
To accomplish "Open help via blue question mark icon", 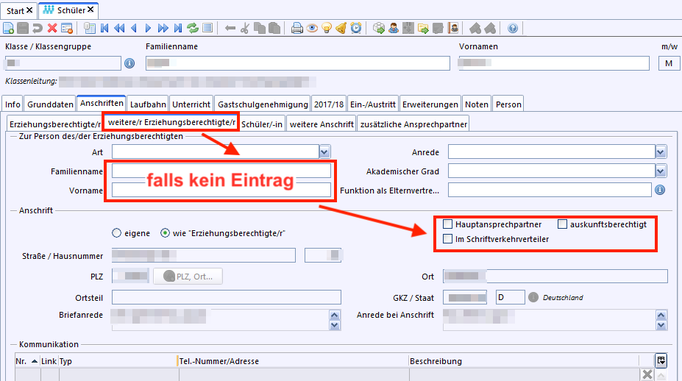I will pos(513,28).
